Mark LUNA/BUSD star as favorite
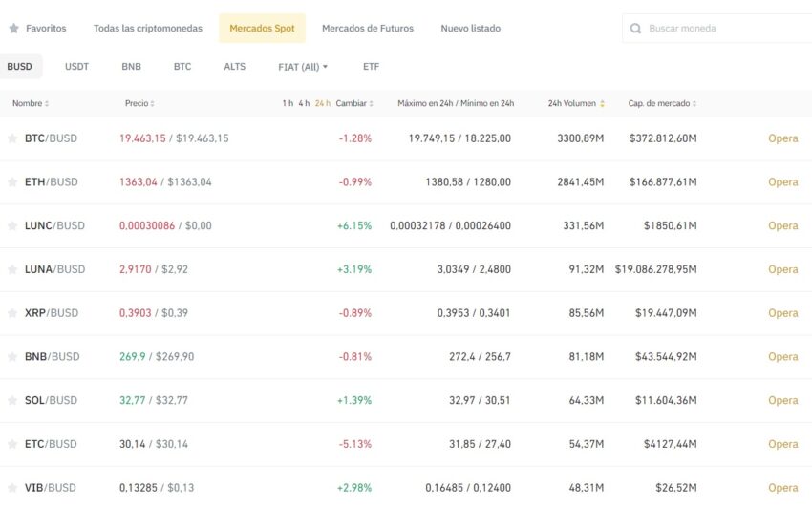This screenshot has width=812, height=509. click(12, 270)
